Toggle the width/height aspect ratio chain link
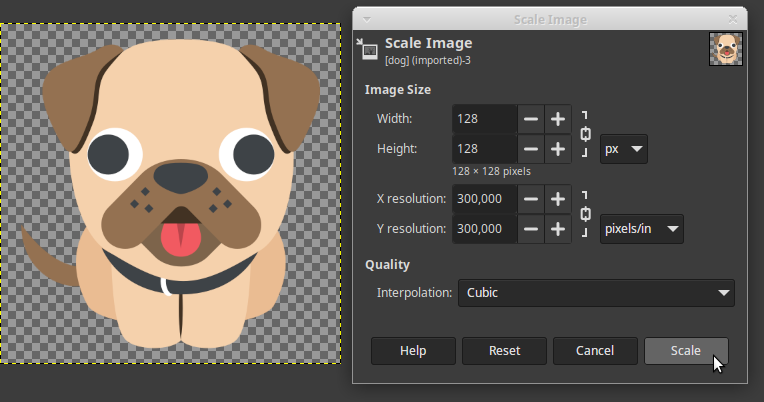The width and height of the screenshot is (764, 402). tap(585, 134)
